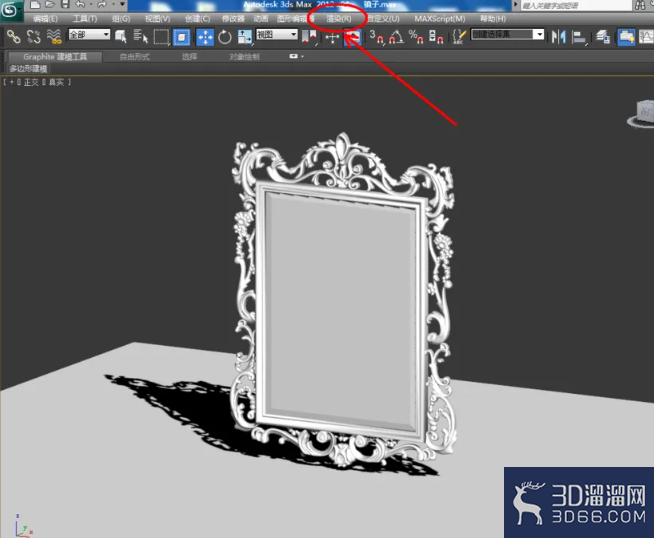This screenshot has height=538, width=654.
Task: Toggle Select and Manipulate crosshair tool
Action: 332,38
